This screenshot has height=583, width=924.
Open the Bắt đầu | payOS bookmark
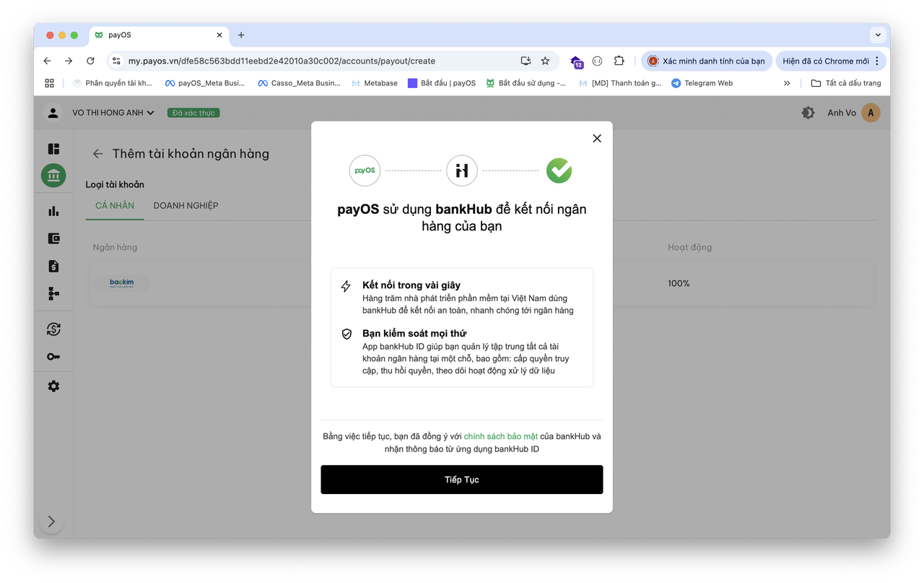(442, 83)
